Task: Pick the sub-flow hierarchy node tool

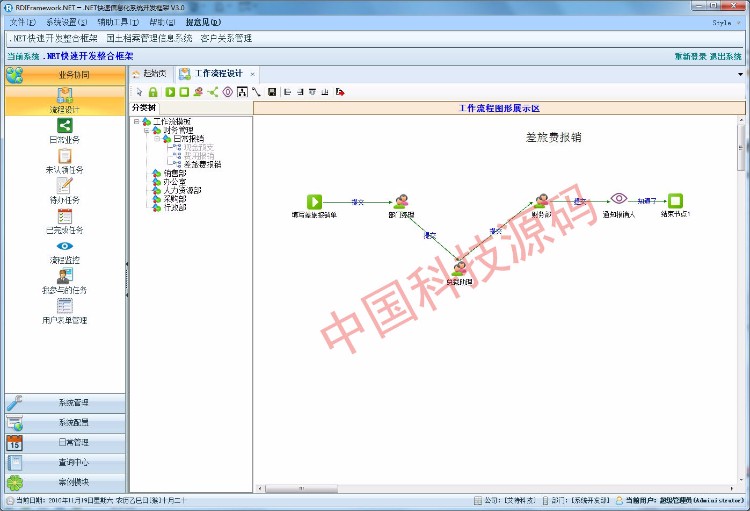Action: [242, 92]
